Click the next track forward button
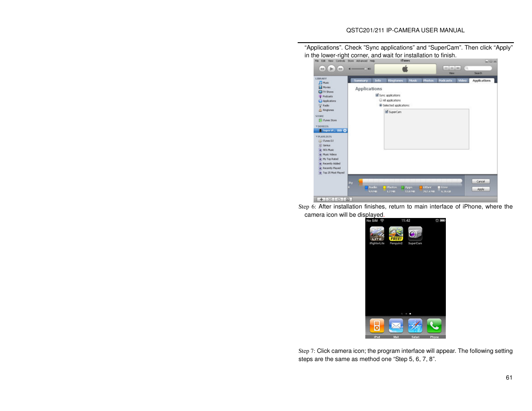The width and height of the screenshot is (532, 411). coord(340,69)
